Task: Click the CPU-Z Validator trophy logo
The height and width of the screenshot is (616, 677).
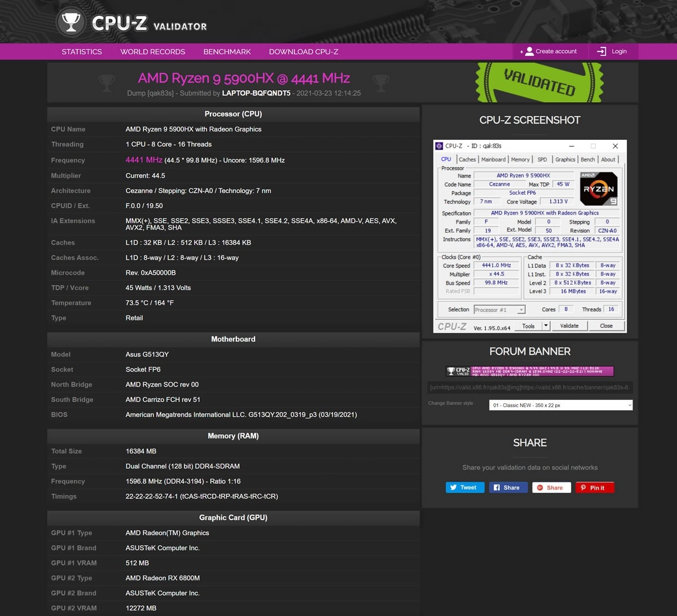Action: 71,22
